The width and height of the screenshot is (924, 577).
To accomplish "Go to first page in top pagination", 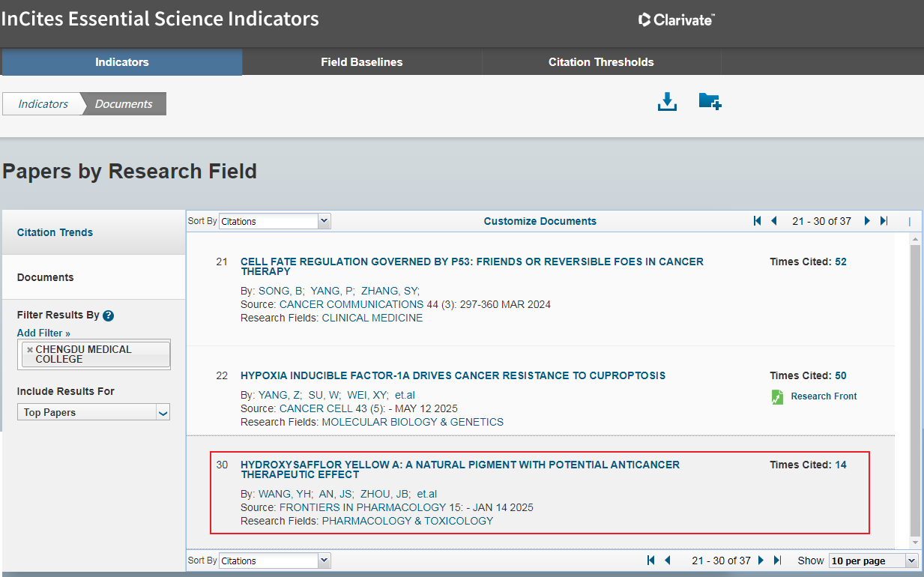I will click(x=757, y=221).
